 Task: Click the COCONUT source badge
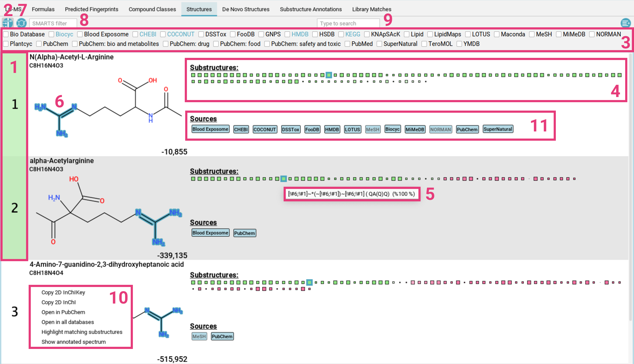pyautogui.click(x=265, y=129)
